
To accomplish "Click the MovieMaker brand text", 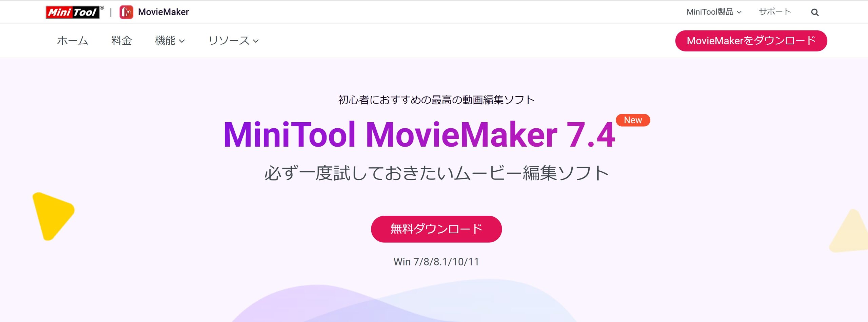I will pos(163,12).
